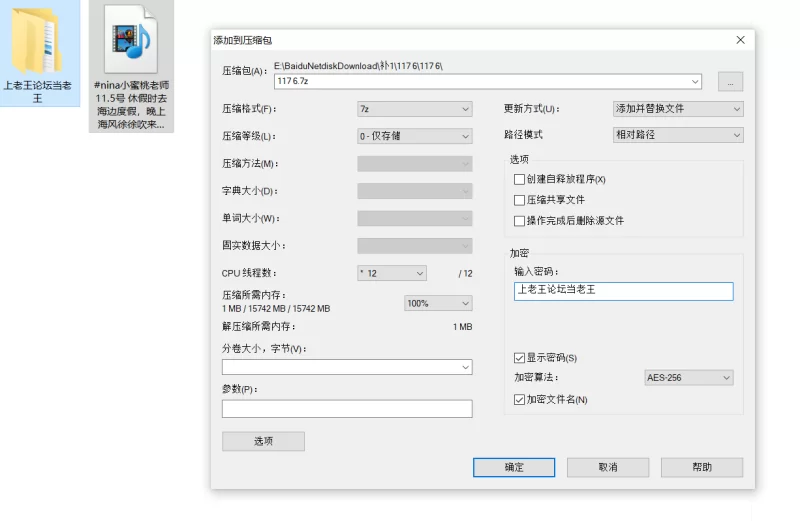The height and width of the screenshot is (521, 800).
Task: Click the parameters text field
Action: (x=346, y=409)
